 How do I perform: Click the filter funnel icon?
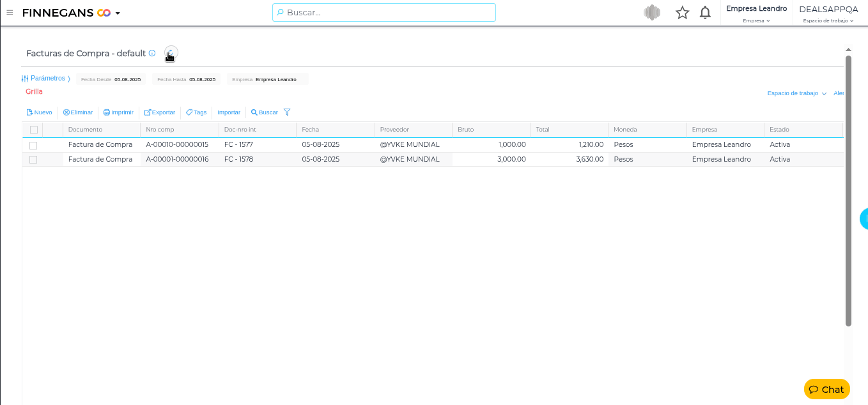coord(287,112)
